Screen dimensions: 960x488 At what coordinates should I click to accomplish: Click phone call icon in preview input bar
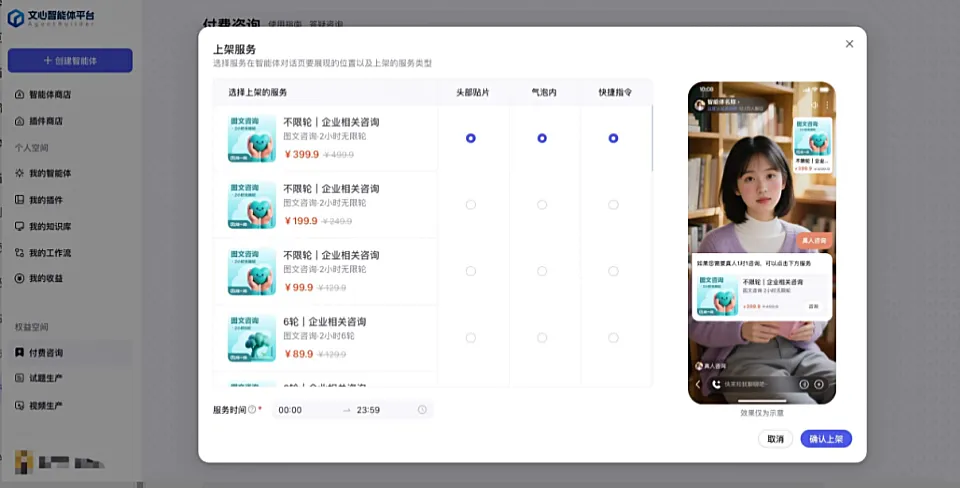[x=716, y=385]
